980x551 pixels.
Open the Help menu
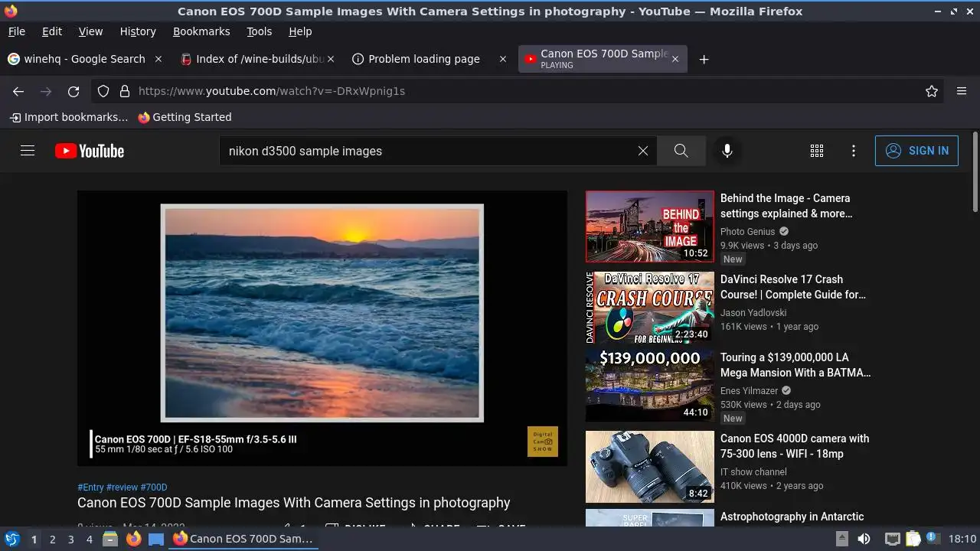(300, 31)
